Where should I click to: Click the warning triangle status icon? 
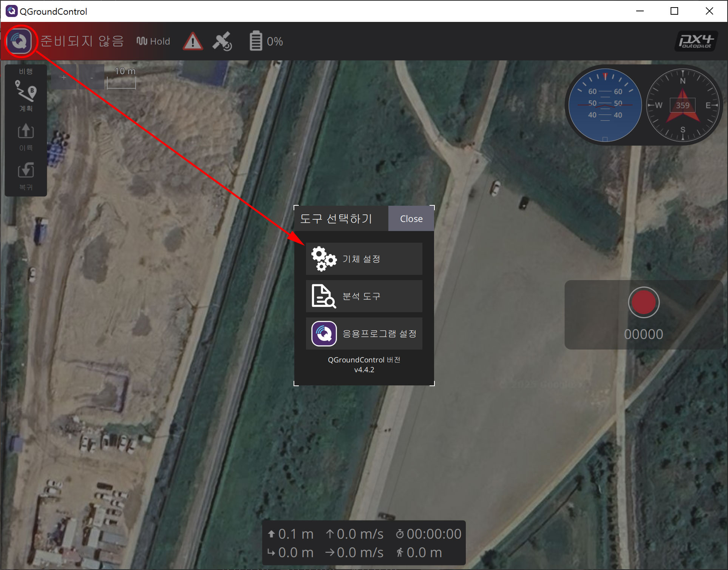coord(193,41)
